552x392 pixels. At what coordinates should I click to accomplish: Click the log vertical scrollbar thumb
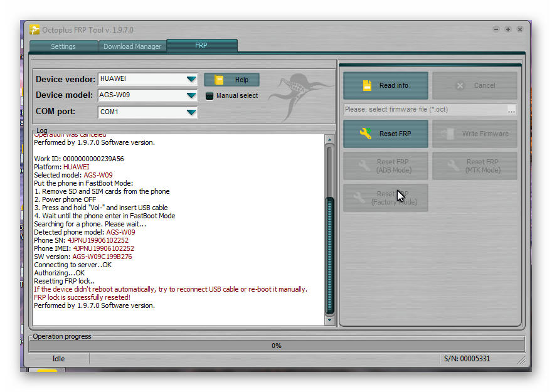click(330, 255)
